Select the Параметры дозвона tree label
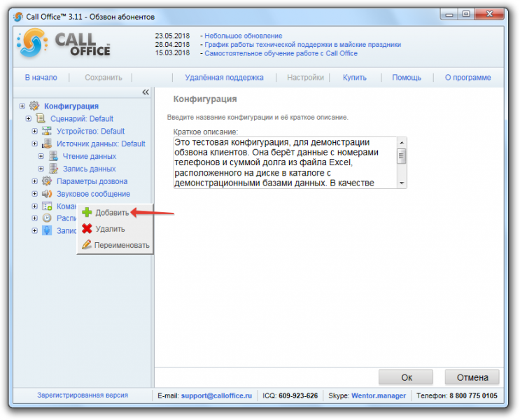The height and width of the screenshot is (420, 520). click(x=92, y=181)
